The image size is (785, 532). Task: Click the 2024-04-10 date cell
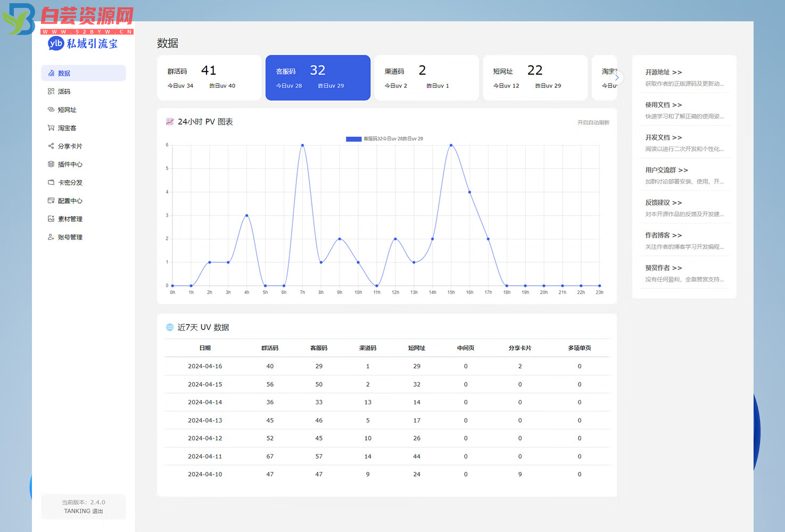click(205, 475)
